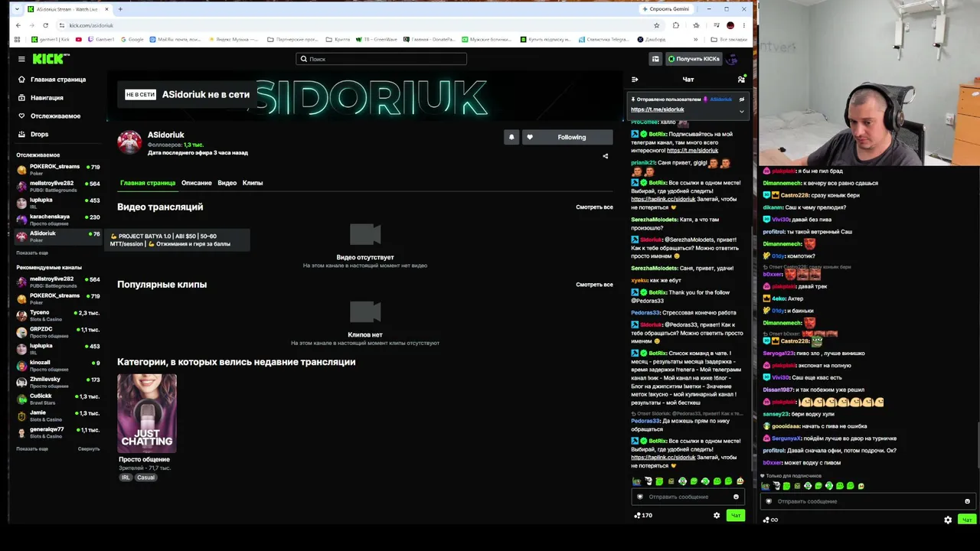The height and width of the screenshot is (551, 980).
Task: Click the browser address bar
Action: [x=356, y=25]
